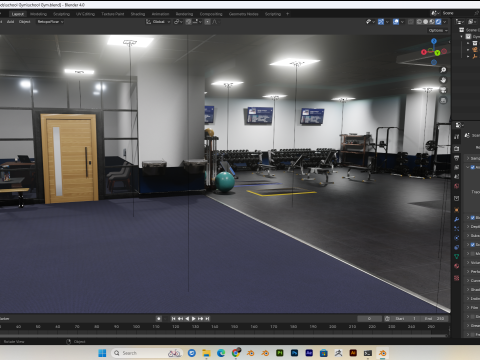Select wireframe viewport shading
The width and height of the screenshot is (480, 360).
pos(419,22)
